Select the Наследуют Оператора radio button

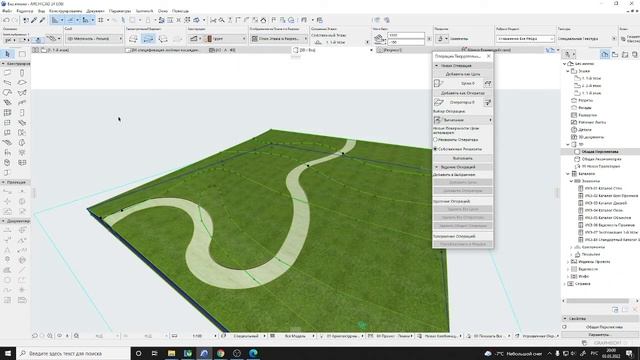[436, 140]
